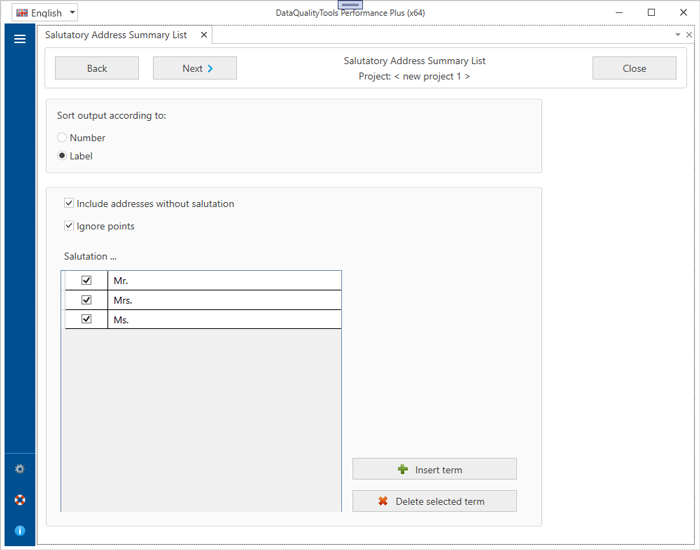Click the Next button
This screenshot has width=700, height=550.
point(194,69)
